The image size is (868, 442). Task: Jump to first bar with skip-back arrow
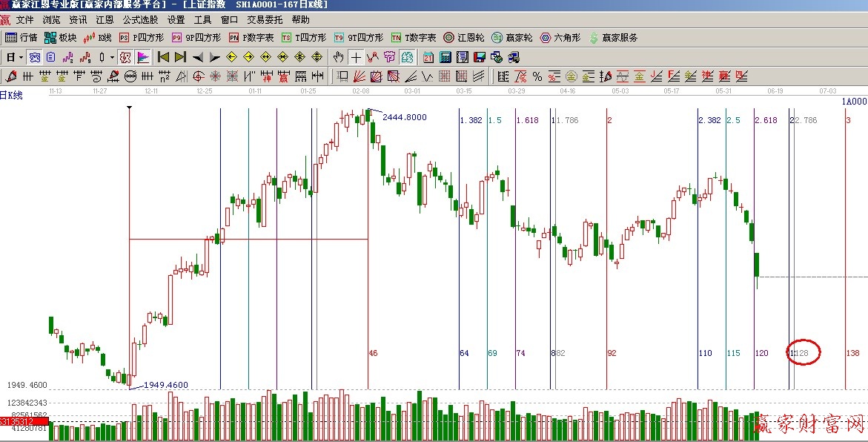164,57
